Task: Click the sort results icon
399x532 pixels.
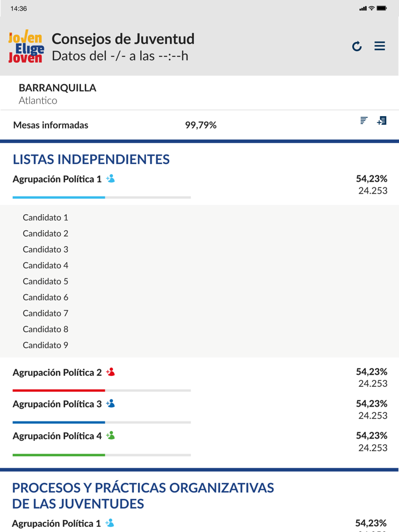Action: (364, 121)
